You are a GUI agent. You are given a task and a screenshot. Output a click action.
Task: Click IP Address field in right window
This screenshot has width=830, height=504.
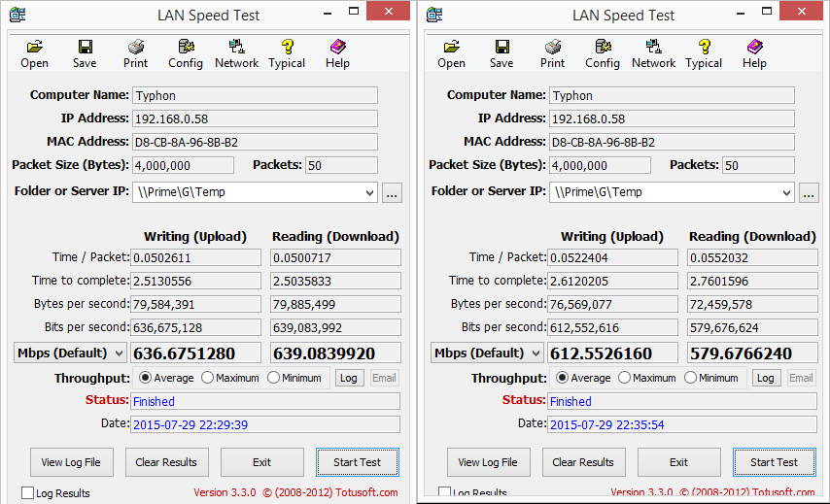672,118
